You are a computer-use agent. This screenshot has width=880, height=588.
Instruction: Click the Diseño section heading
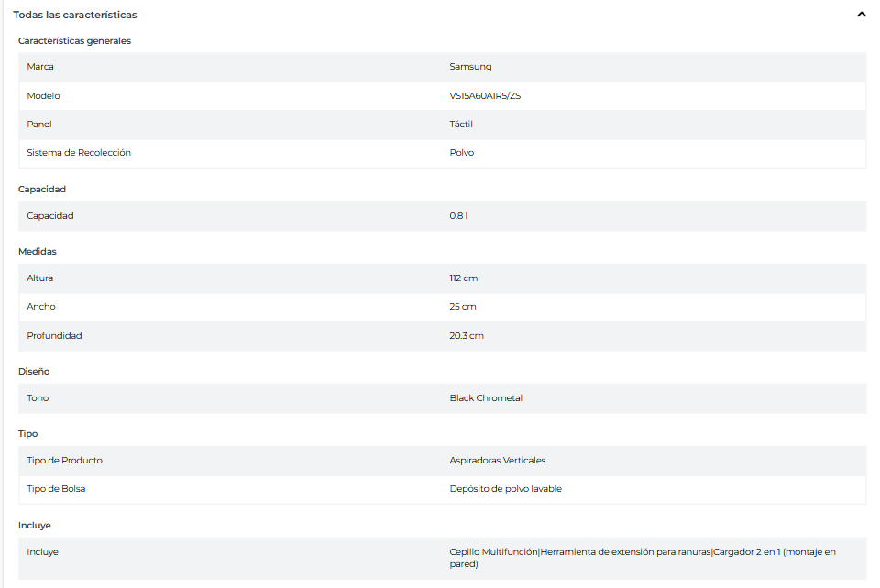click(34, 372)
